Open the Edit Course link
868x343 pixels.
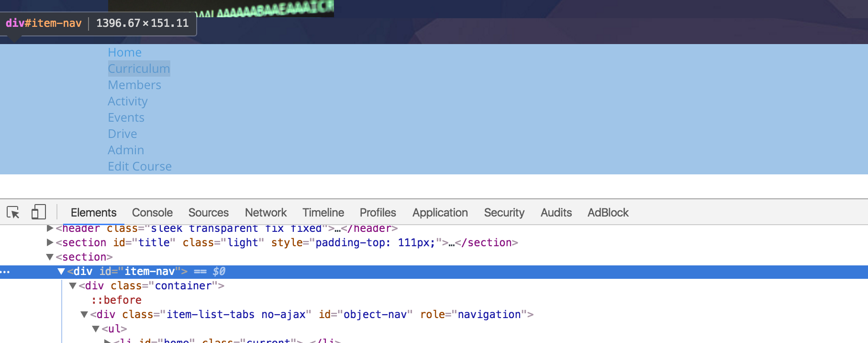click(140, 166)
